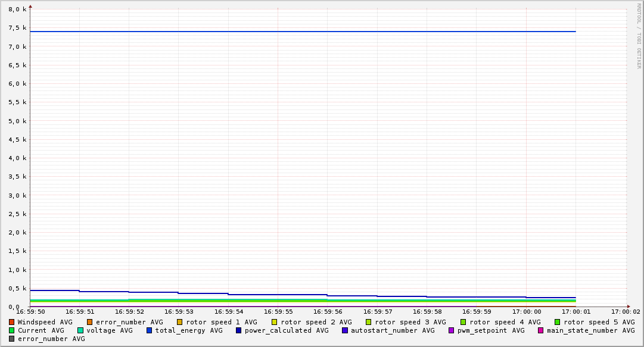Image resolution: width=644 pixels, height=347 pixels.
Task: Click the green Current AVG legend swatch
Action: point(12,330)
